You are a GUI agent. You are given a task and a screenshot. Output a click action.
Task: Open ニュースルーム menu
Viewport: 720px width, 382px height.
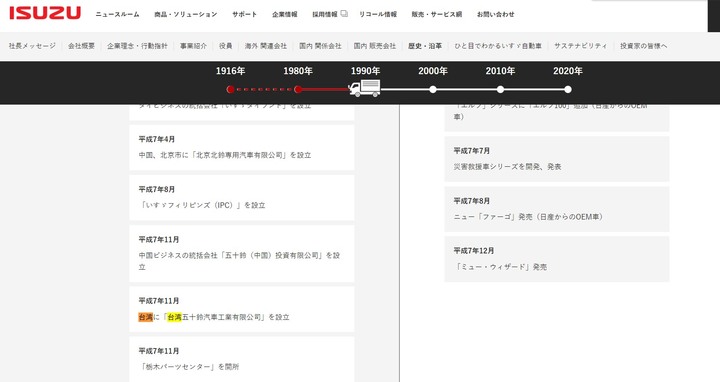pyautogui.click(x=118, y=14)
